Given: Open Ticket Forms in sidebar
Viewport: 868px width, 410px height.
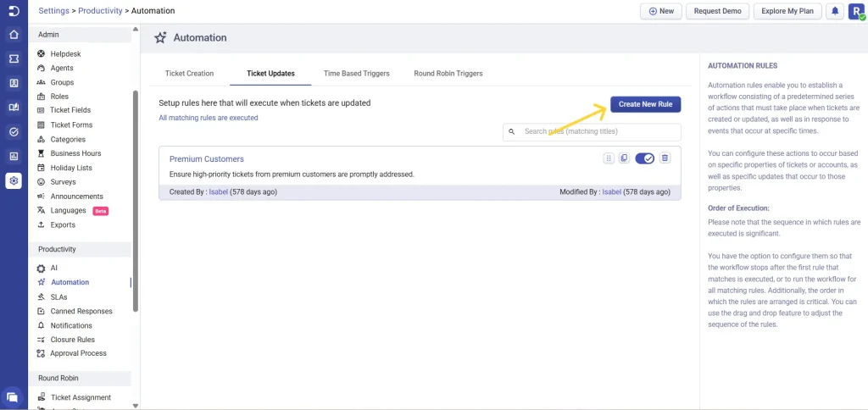Looking at the screenshot, I should coord(71,125).
